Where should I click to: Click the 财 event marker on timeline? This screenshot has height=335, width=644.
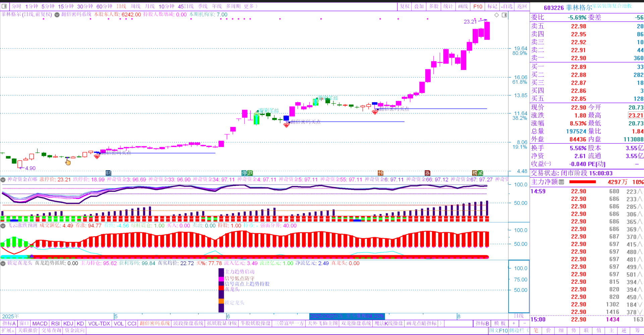pos(108,173)
